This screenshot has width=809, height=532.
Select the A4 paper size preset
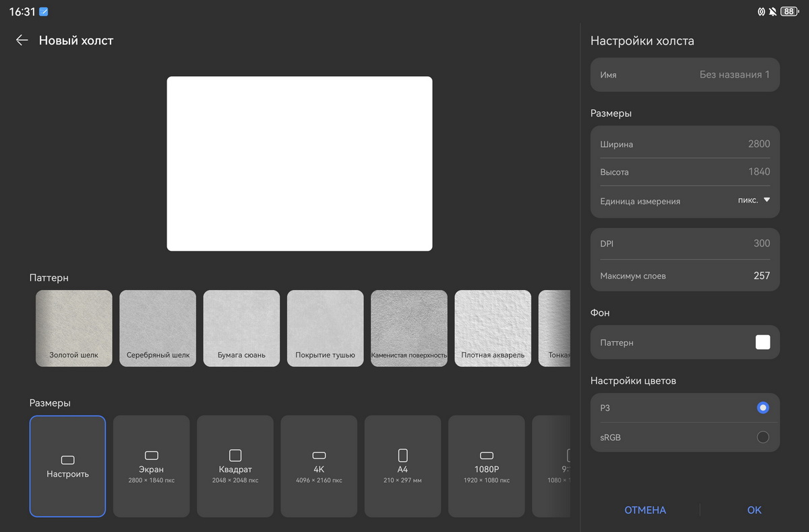pyautogui.click(x=402, y=466)
